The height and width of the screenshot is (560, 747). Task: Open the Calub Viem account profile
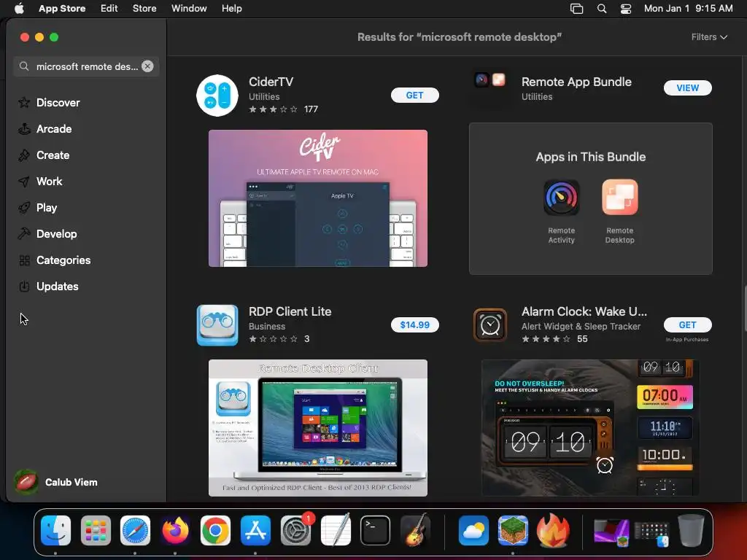click(56, 482)
